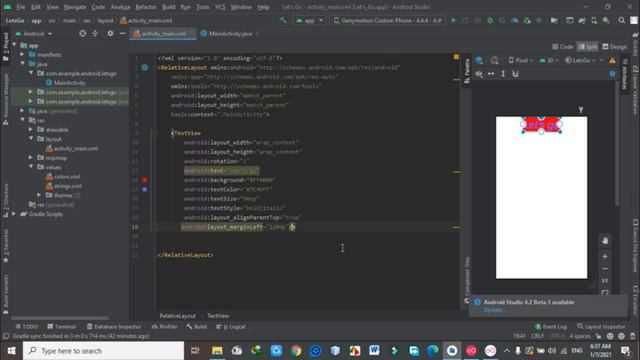This screenshot has width=640, height=360.
Task: Expand Gradle Scripts node
Action: [14, 214]
